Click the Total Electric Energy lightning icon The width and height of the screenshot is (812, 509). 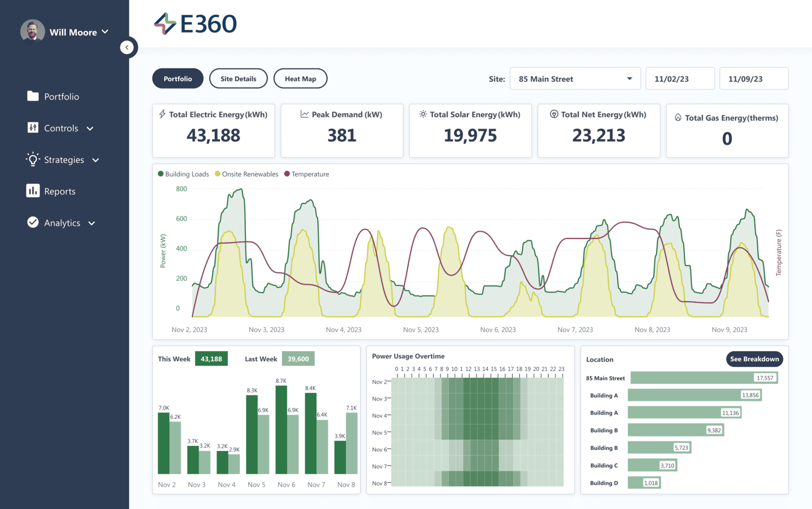click(x=162, y=114)
